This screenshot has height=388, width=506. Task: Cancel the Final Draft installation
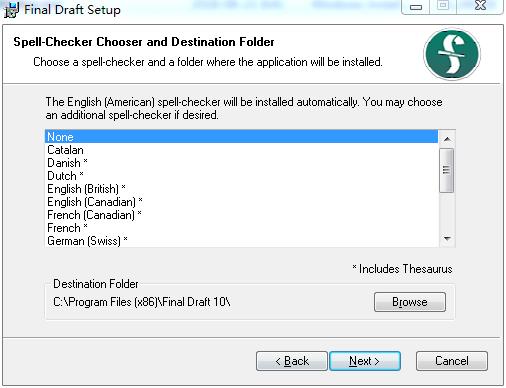pos(452,361)
